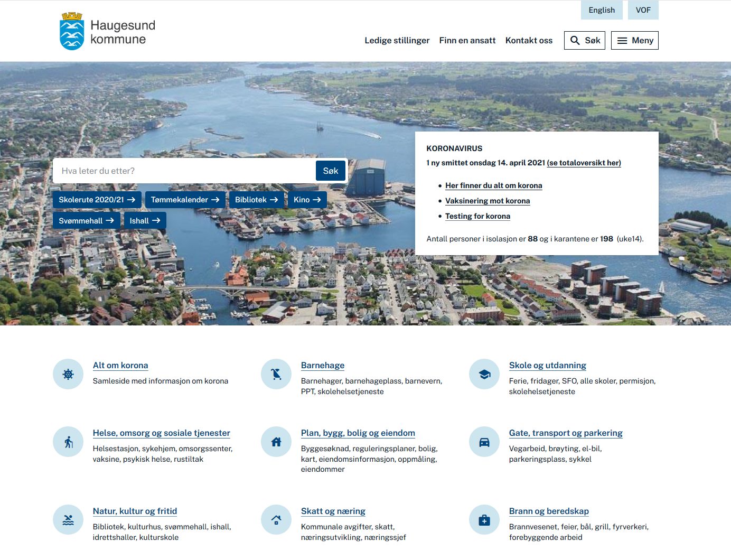Open the Ledige stillinger page

pyautogui.click(x=397, y=41)
